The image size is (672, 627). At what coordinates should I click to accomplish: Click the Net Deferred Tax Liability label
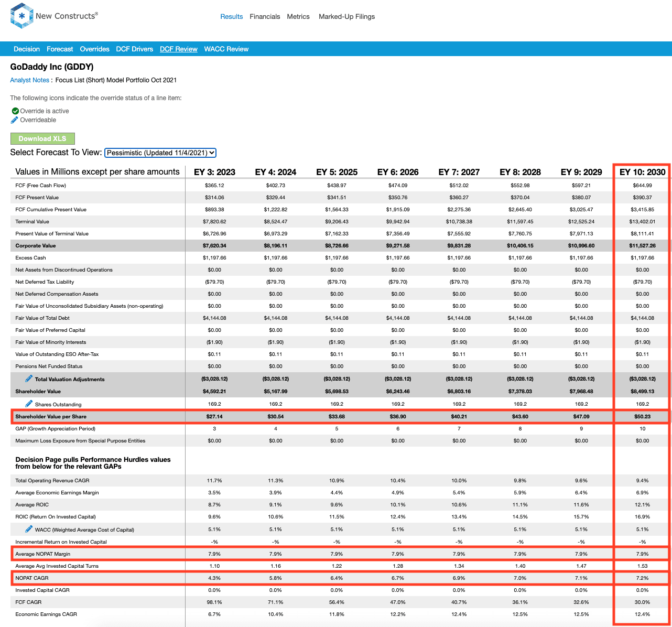[45, 282]
